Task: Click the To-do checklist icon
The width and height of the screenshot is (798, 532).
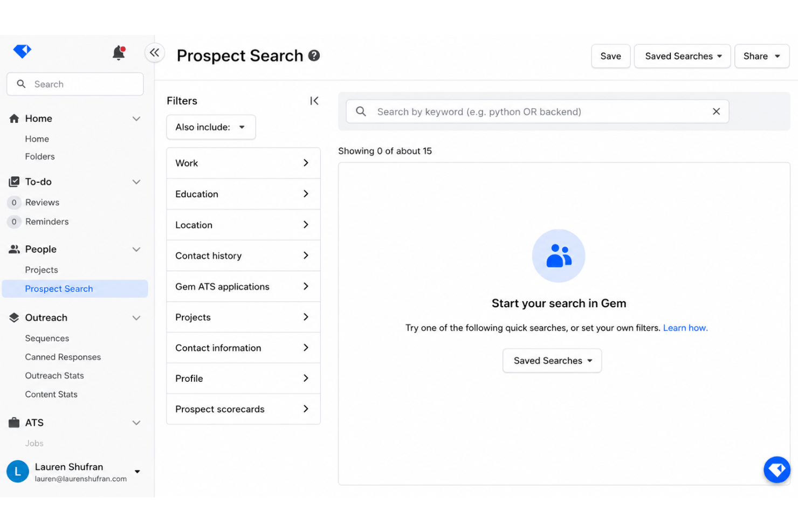Action: [14, 182]
